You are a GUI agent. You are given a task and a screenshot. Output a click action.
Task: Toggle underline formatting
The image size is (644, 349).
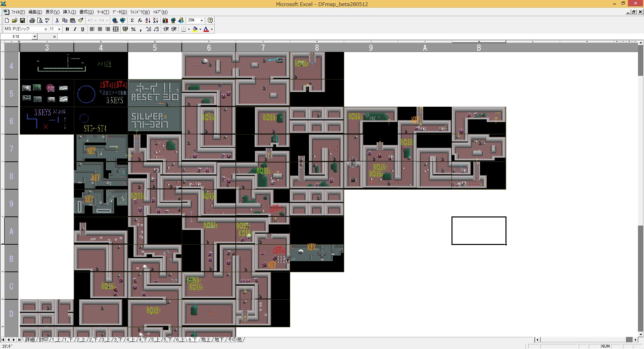83,29
